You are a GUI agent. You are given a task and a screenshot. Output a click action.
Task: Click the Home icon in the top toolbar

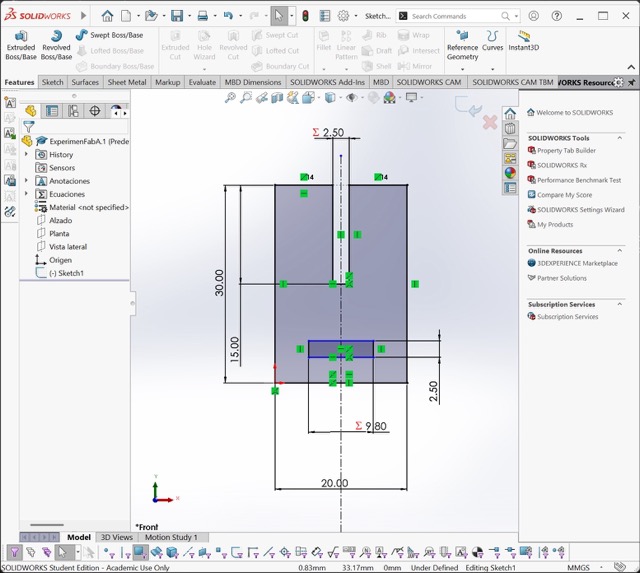click(x=107, y=16)
